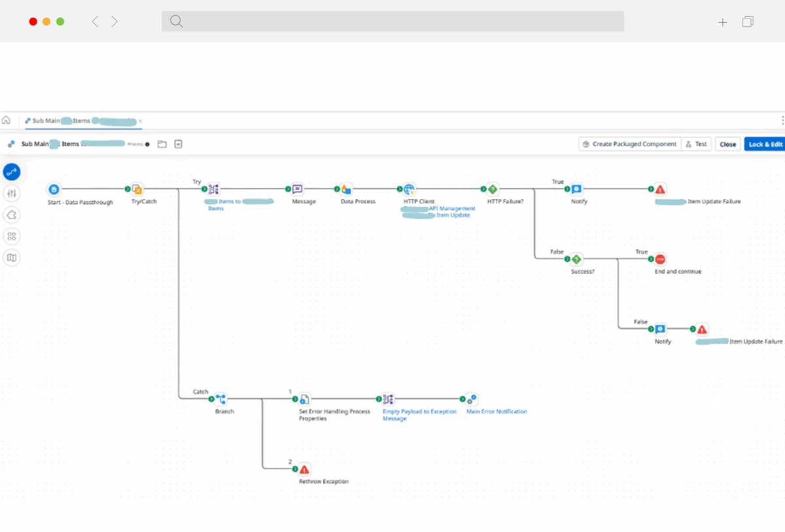Click the Catch Branch shape icon
This screenshot has height=532, width=785.
[220, 399]
